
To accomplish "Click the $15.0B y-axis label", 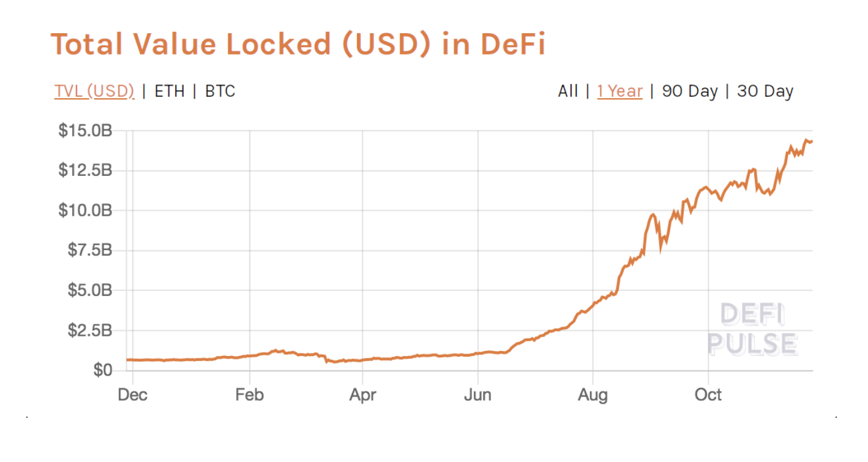I will point(85,131).
